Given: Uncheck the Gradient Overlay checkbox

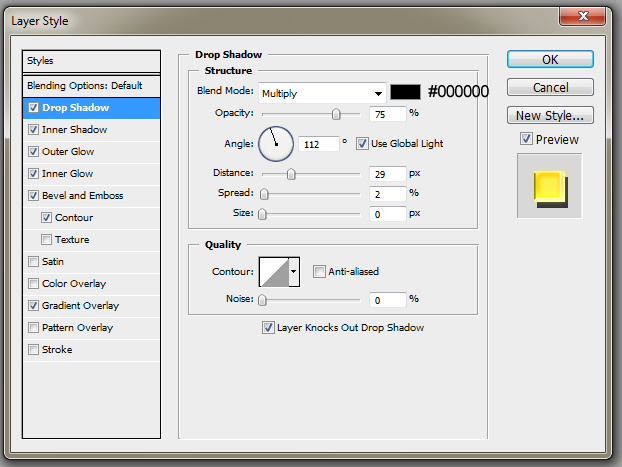Looking at the screenshot, I should tap(33, 306).
